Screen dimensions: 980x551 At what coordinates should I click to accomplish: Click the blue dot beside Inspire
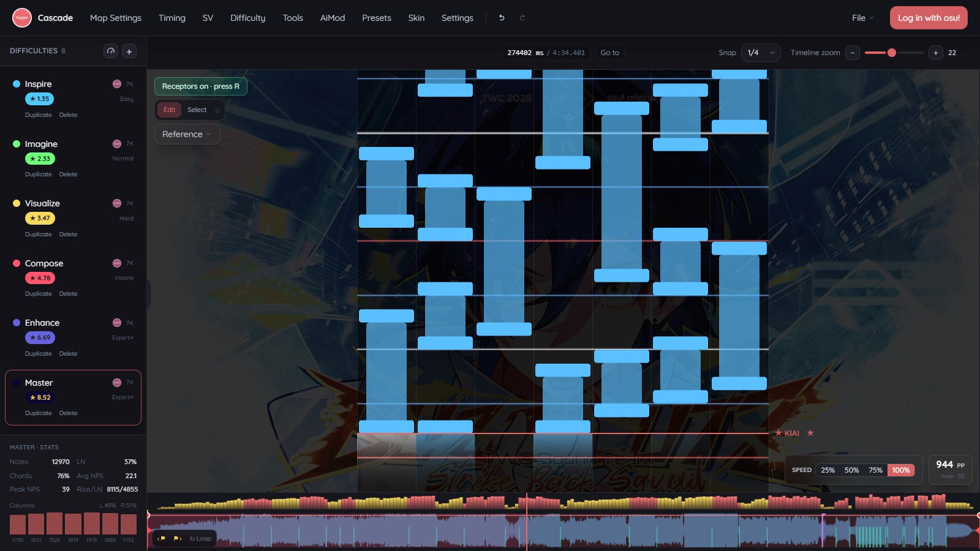[x=17, y=84]
